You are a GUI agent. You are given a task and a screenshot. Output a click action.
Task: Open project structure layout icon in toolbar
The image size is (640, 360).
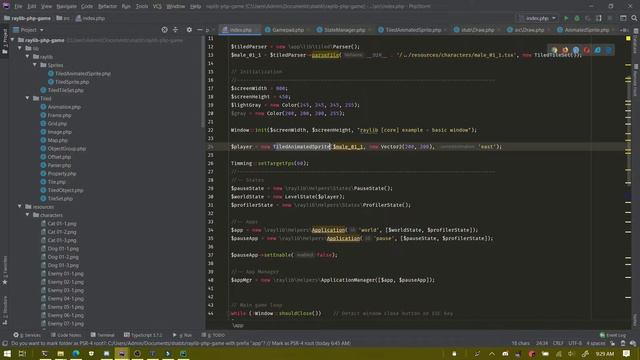pyautogui.click(x=623, y=18)
